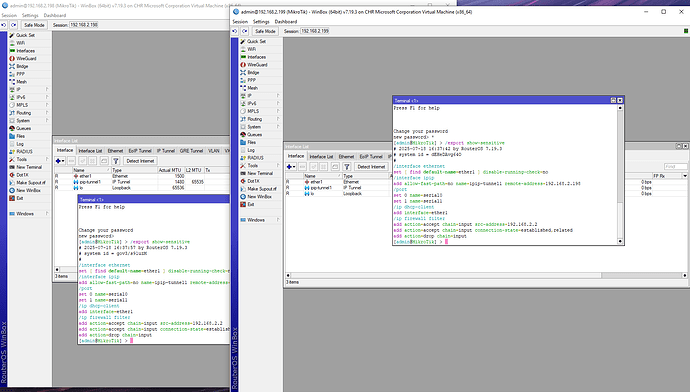The width and height of the screenshot is (690, 392).
Task: Expand the IP submenu in the right window sidebar
Action: (x=261, y=95)
